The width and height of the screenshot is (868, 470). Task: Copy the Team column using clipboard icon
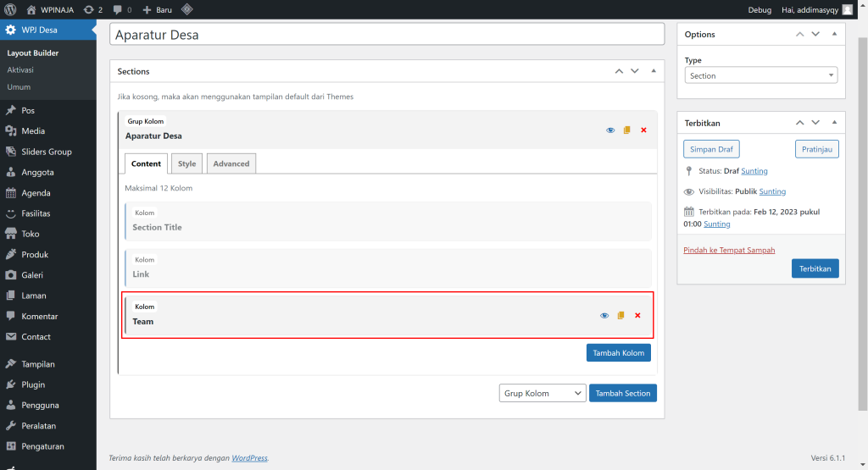[620, 315]
